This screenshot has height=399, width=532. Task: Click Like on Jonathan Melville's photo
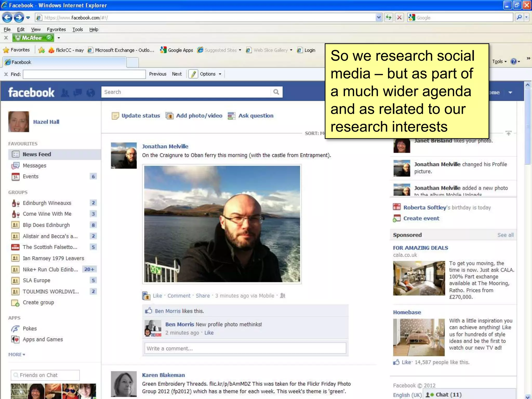pyautogui.click(x=157, y=296)
